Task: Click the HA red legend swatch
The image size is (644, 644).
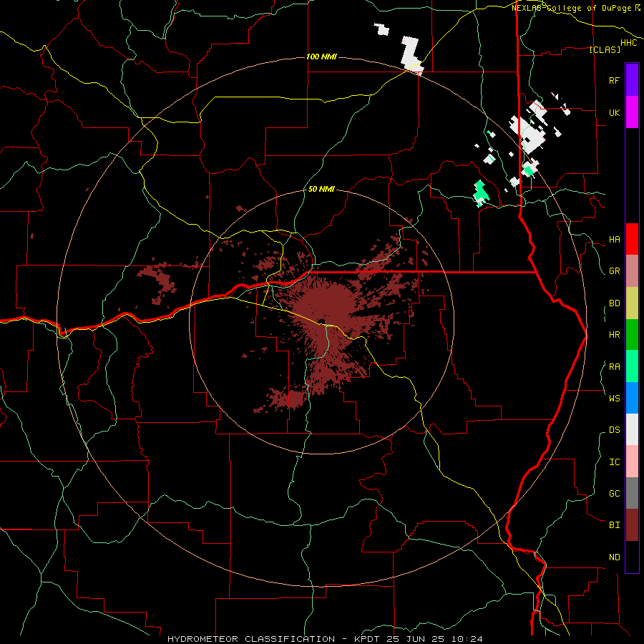Action: pyautogui.click(x=632, y=239)
